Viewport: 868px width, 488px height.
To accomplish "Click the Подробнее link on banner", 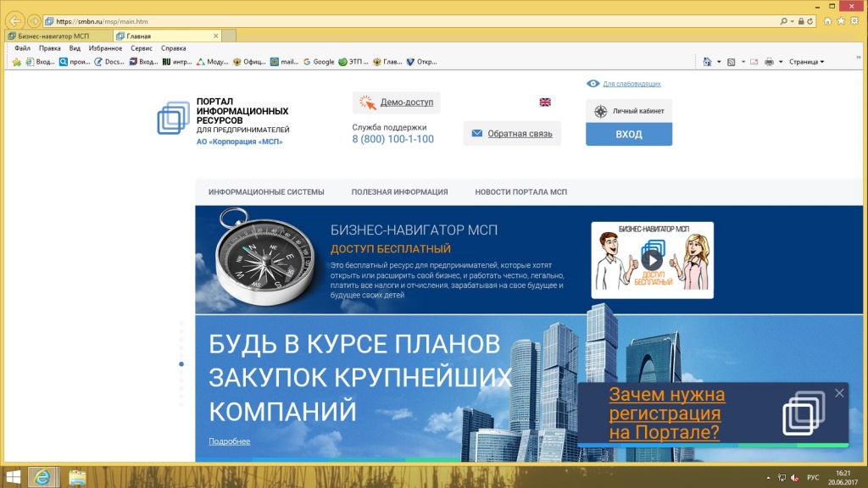I will (x=229, y=441).
